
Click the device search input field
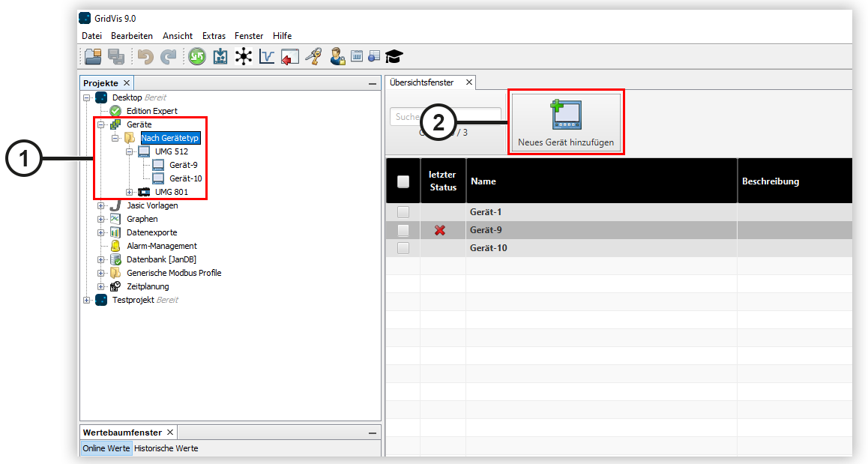(x=405, y=117)
